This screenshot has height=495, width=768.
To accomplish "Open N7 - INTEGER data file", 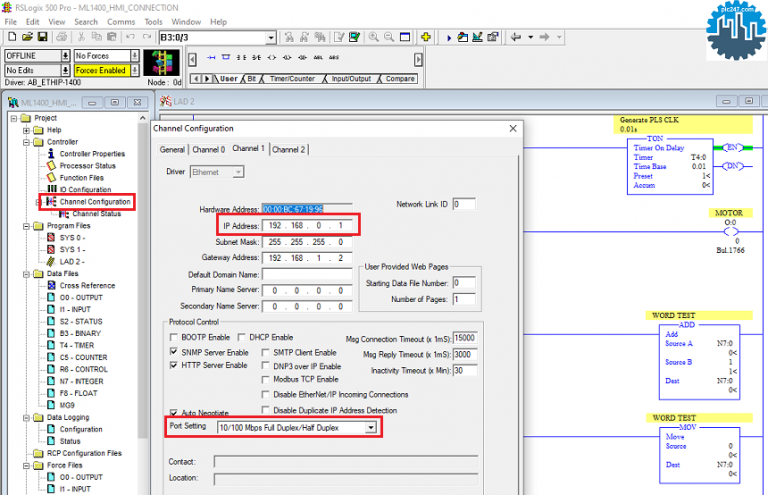I will [81, 381].
